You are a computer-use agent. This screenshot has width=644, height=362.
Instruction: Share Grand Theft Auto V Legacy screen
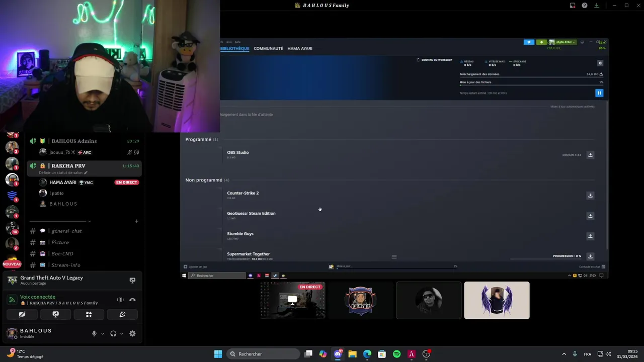click(x=132, y=281)
